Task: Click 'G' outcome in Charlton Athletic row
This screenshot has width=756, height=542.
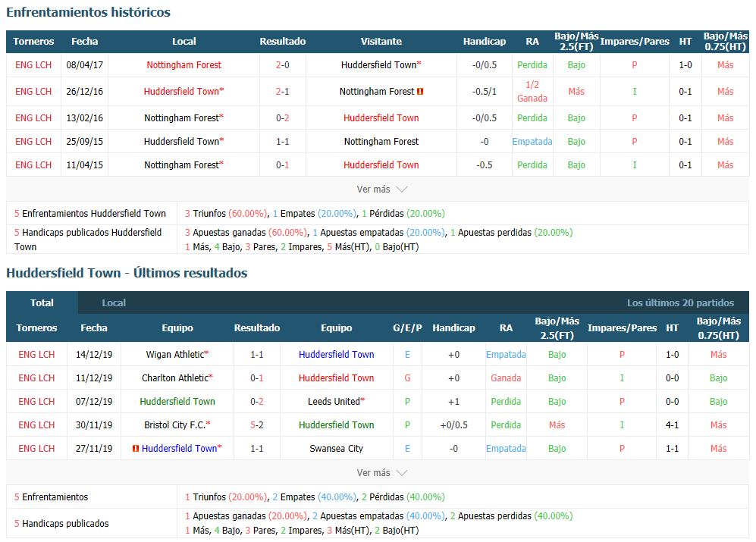Action: 407,378
